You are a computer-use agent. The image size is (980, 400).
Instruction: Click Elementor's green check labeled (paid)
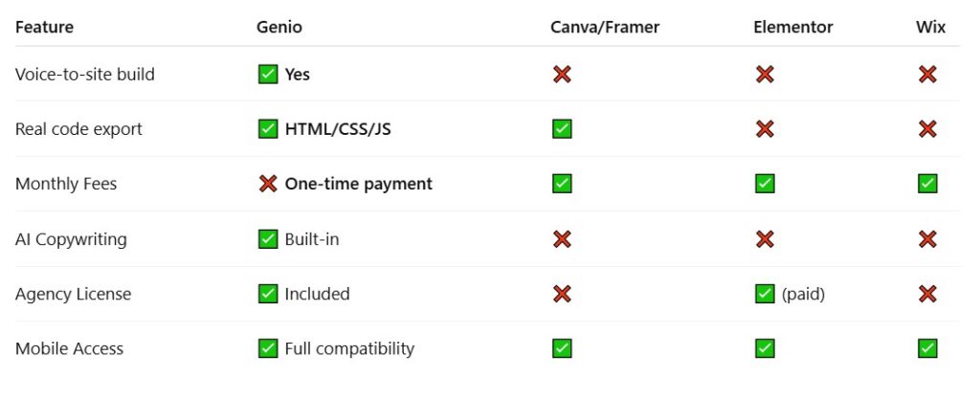[x=765, y=294]
